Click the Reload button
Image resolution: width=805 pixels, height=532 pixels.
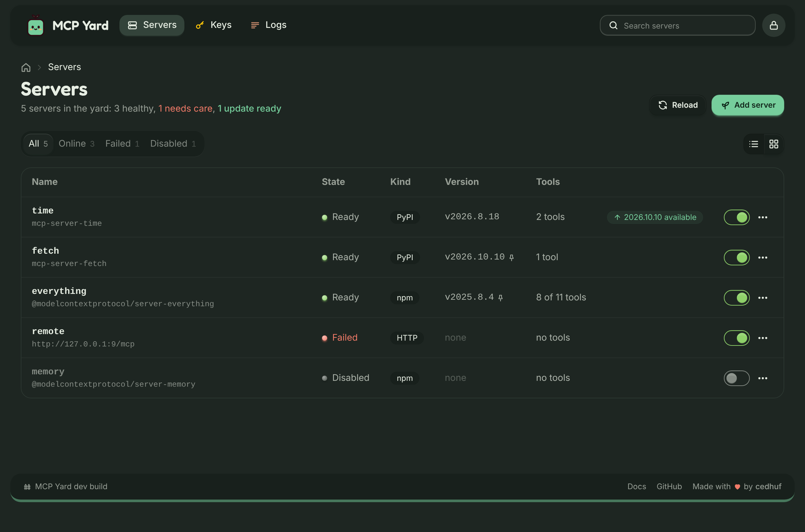[x=678, y=105]
